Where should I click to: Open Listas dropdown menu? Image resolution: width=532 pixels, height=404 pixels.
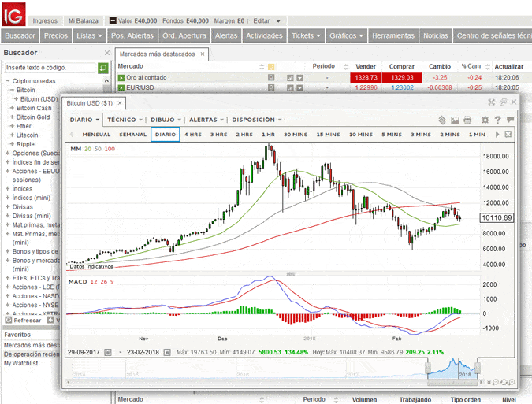point(89,35)
